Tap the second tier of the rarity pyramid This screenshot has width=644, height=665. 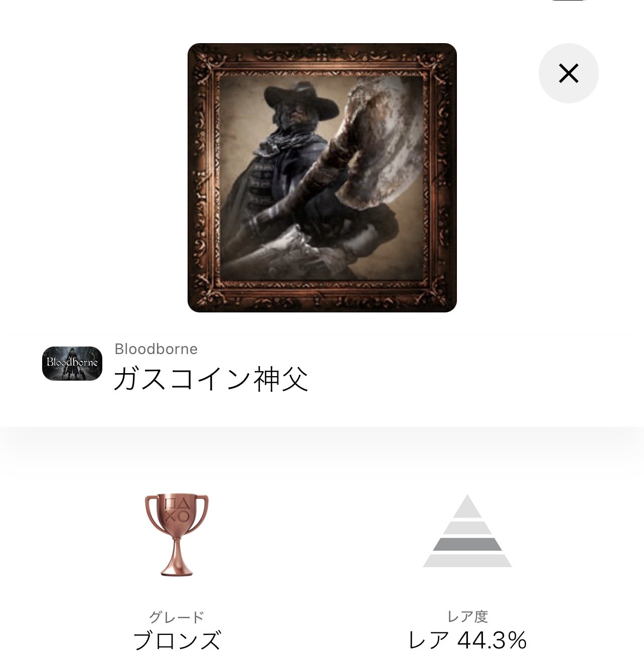pyautogui.click(x=467, y=528)
